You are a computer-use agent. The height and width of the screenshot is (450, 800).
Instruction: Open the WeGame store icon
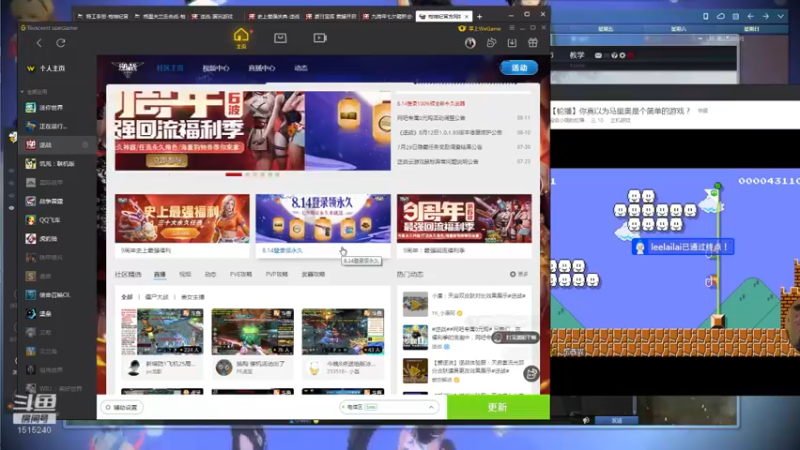pos(280,38)
